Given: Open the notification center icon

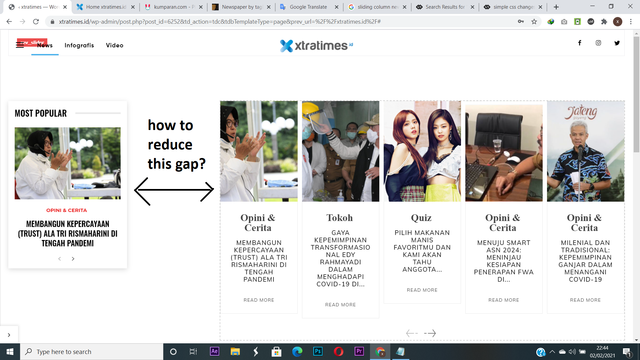Looking at the screenshot, I should tap(627, 352).
